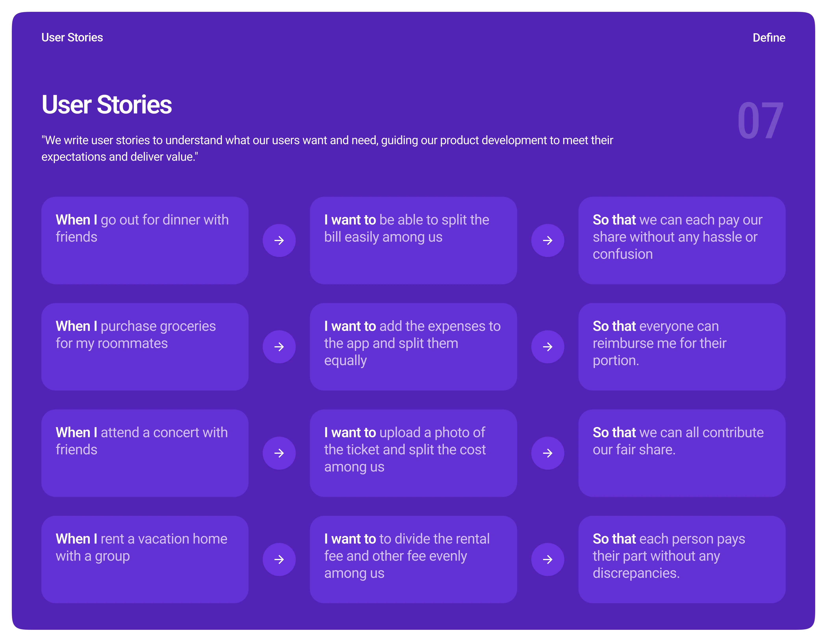Click the 'Define' label in header
The image size is (827, 644).
769,37
